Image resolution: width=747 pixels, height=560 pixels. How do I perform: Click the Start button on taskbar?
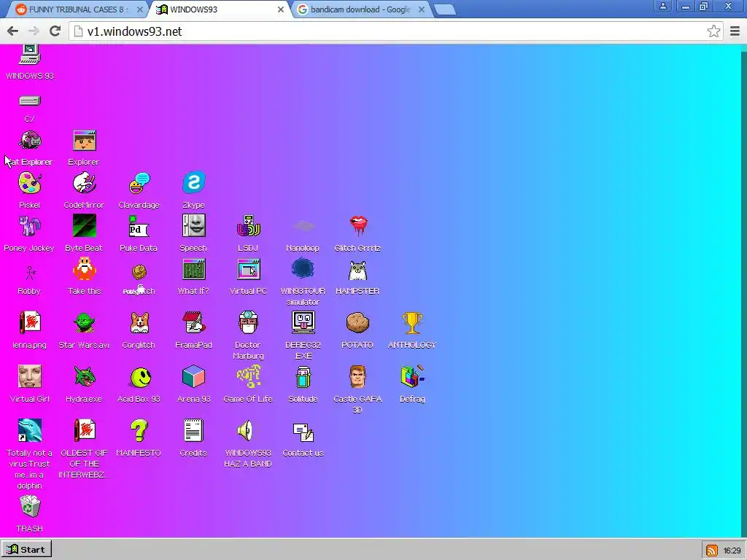tap(26, 550)
